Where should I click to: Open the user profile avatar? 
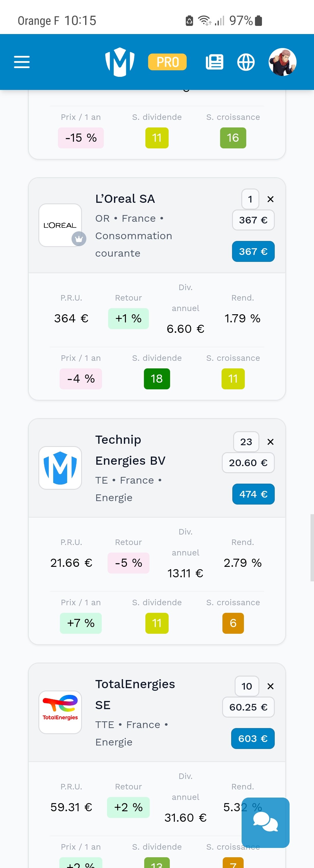pyautogui.click(x=282, y=62)
